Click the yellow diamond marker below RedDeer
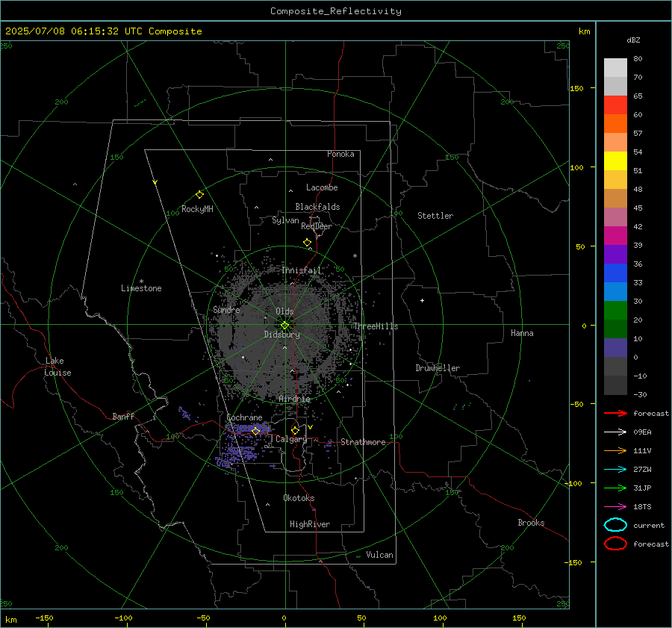 point(307,243)
